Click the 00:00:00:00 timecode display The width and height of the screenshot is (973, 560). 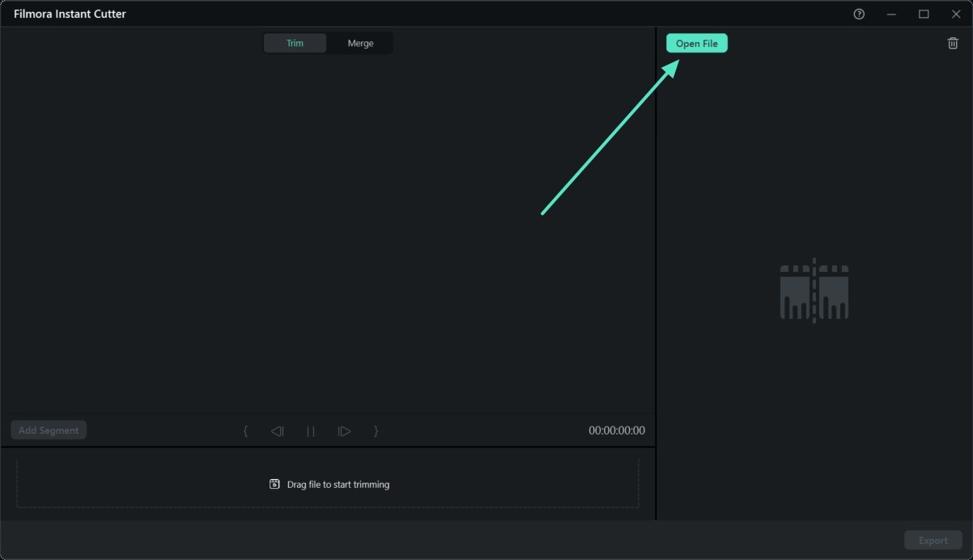(617, 431)
